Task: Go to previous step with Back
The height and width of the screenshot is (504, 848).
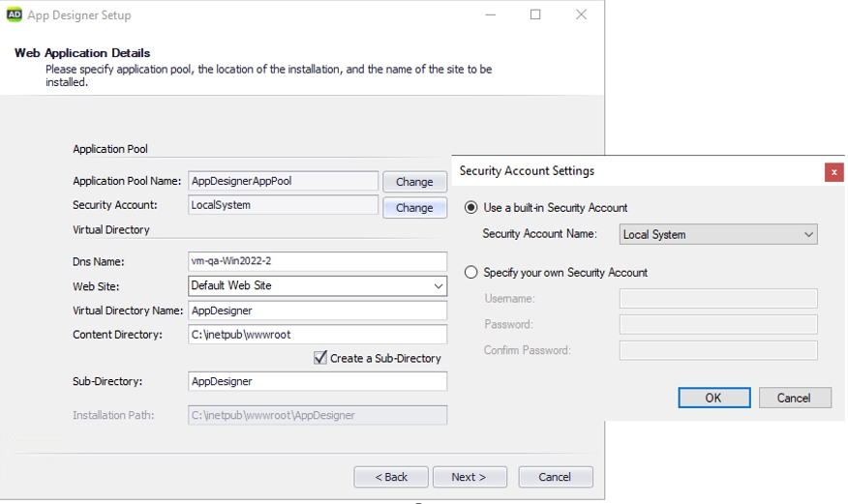Action: pyautogui.click(x=391, y=477)
